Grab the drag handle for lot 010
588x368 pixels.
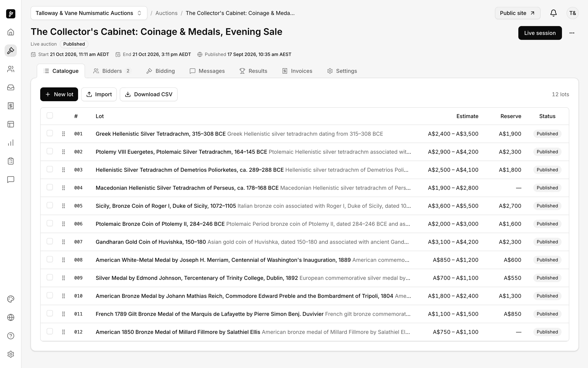point(63,296)
